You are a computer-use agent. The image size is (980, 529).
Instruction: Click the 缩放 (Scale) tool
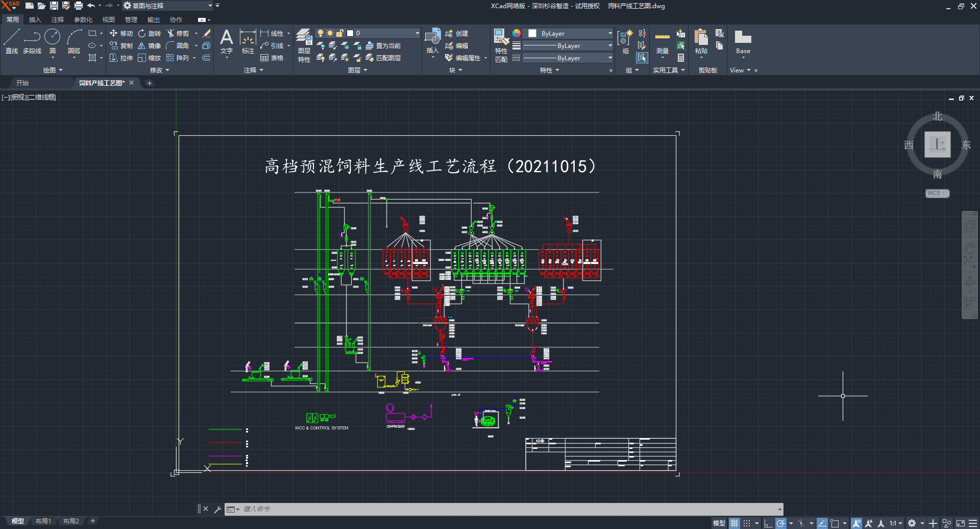click(149, 58)
